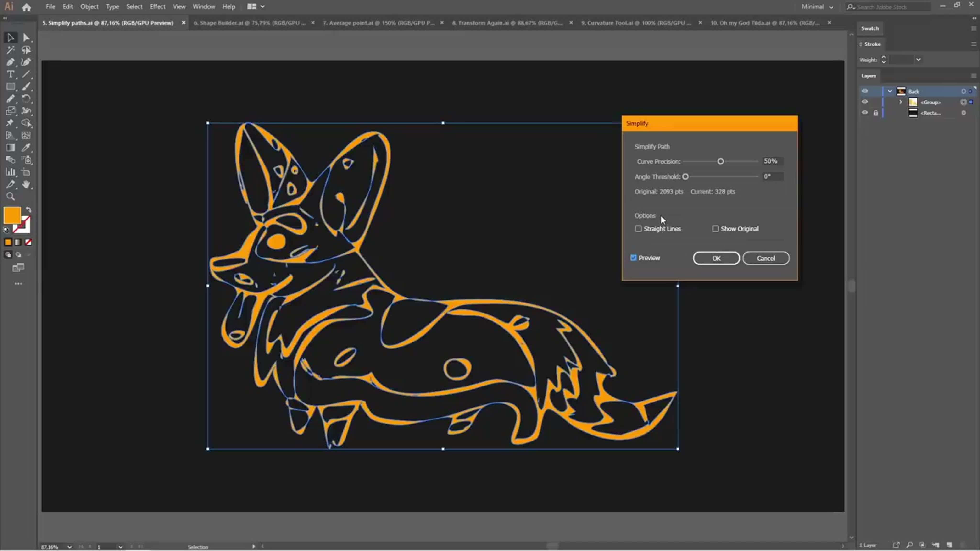Expand the Group sublayer

901,102
